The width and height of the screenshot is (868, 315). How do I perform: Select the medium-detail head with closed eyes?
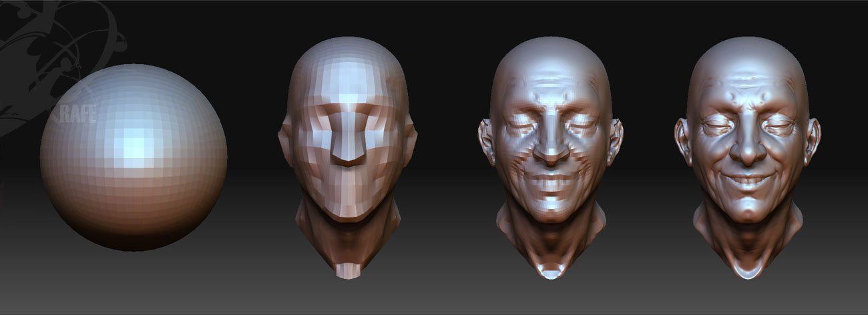551,157
